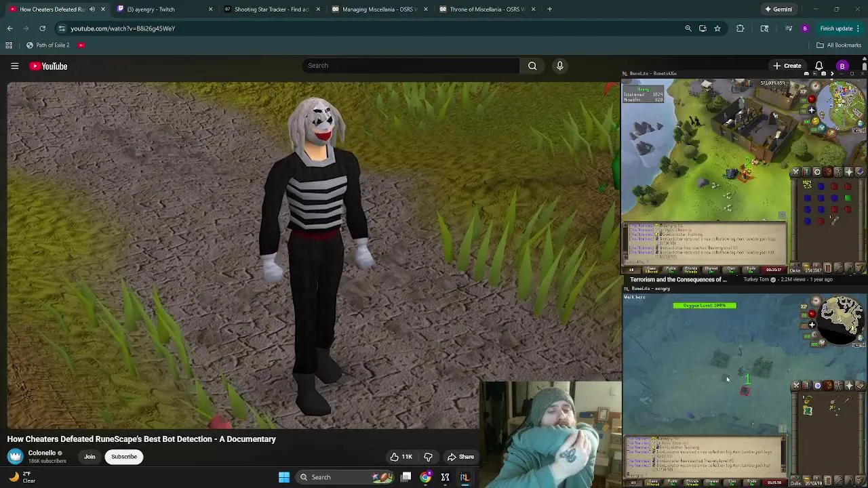Viewport: 868px width, 488px height.
Task: Start voice search with the microphone icon
Action: pos(559,66)
